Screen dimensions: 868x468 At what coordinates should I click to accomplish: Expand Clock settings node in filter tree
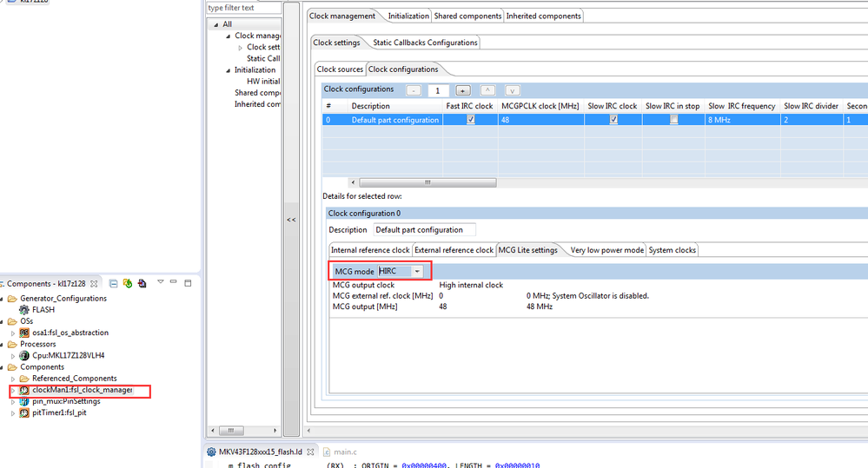click(241, 48)
